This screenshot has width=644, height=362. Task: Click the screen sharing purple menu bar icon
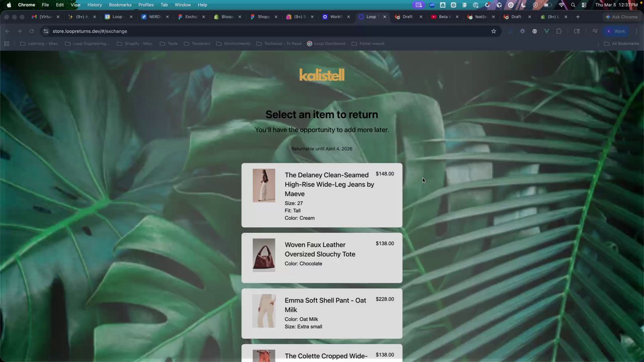[419, 5]
